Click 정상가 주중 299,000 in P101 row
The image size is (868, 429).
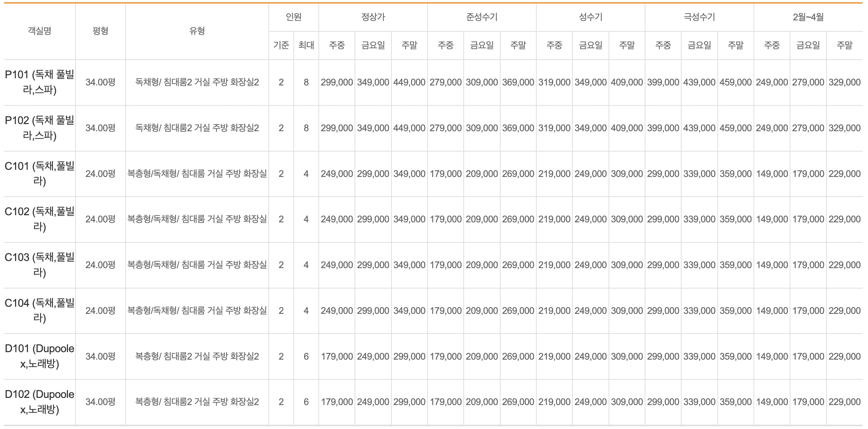(x=337, y=82)
